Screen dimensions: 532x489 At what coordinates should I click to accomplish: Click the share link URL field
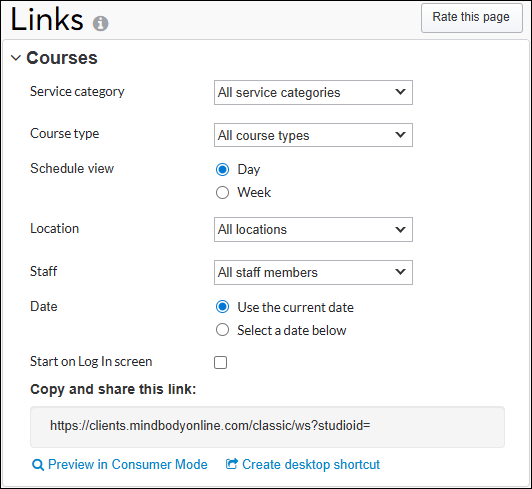[267, 427]
